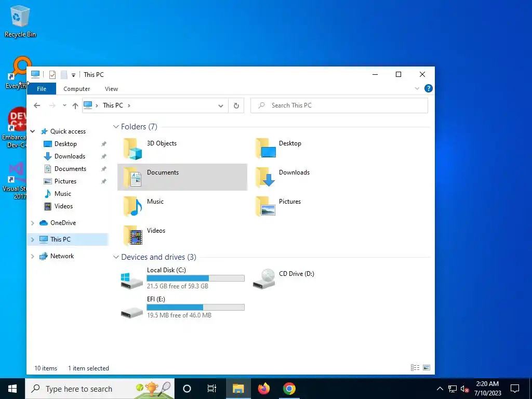Expand the Network tree node
The height and width of the screenshot is (399, 532).
coord(33,256)
